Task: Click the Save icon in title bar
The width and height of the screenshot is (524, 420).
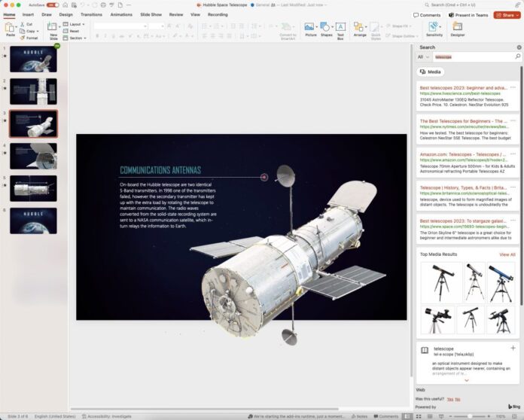Action: point(75,5)
